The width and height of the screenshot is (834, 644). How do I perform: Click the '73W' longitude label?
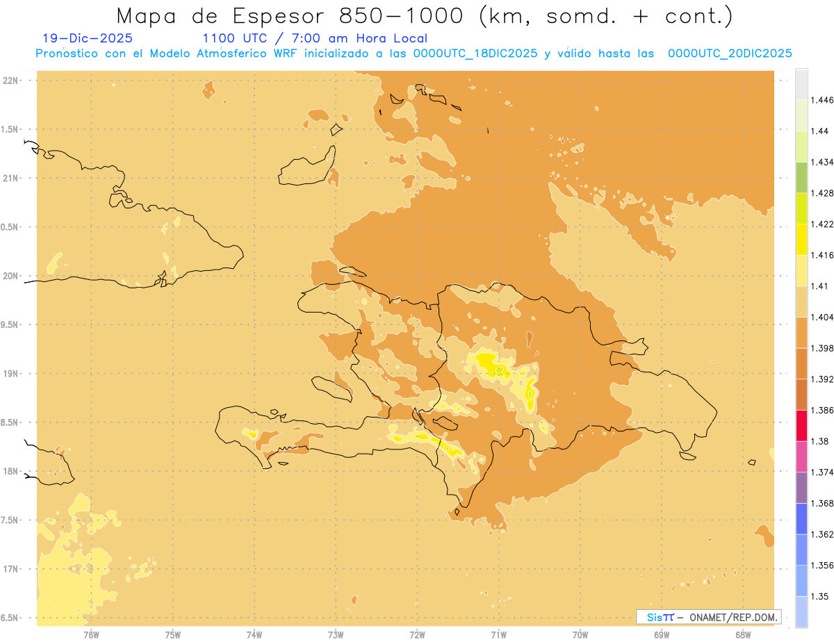point(336,635)
